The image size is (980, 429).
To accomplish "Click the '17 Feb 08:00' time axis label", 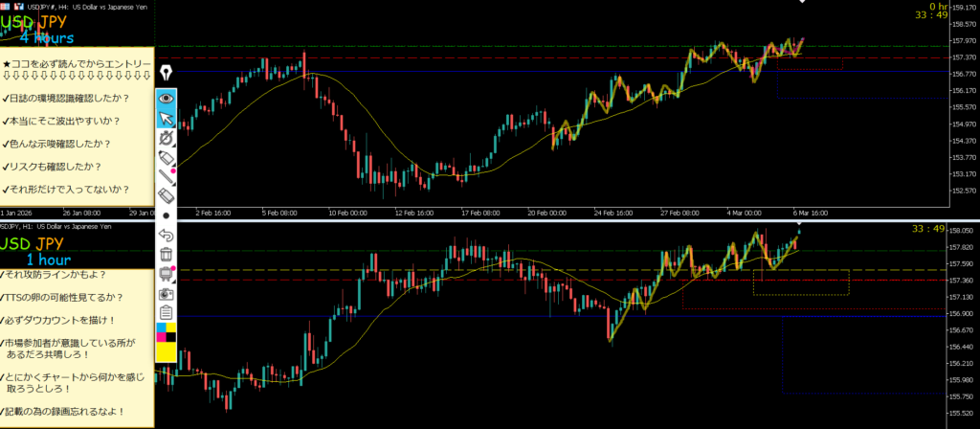I will pos(480,214).
